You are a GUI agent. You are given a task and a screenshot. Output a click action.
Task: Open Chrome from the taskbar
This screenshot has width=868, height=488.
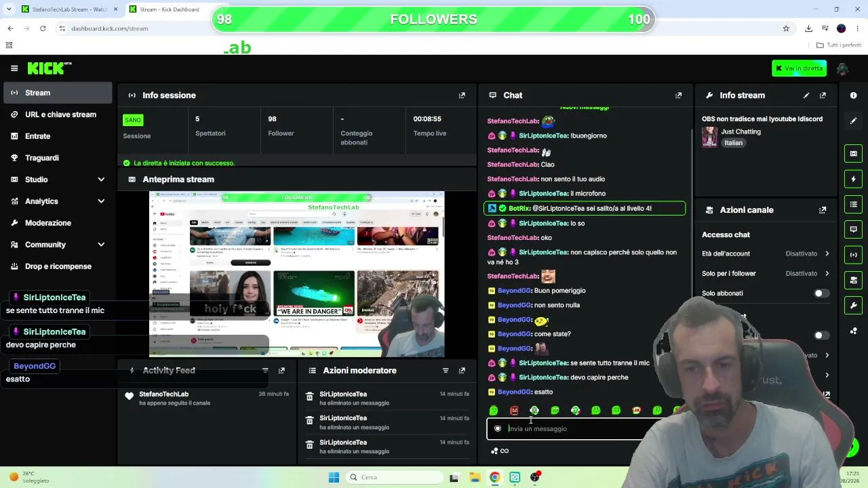[495, 477]
